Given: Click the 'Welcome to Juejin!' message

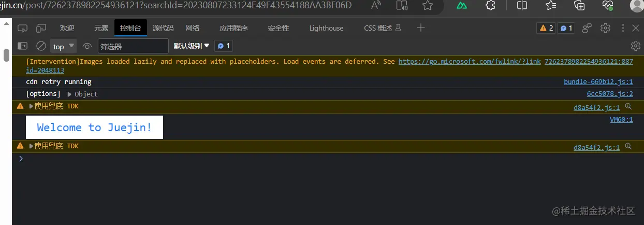Looking at the screenshot, I should point(94,128).
